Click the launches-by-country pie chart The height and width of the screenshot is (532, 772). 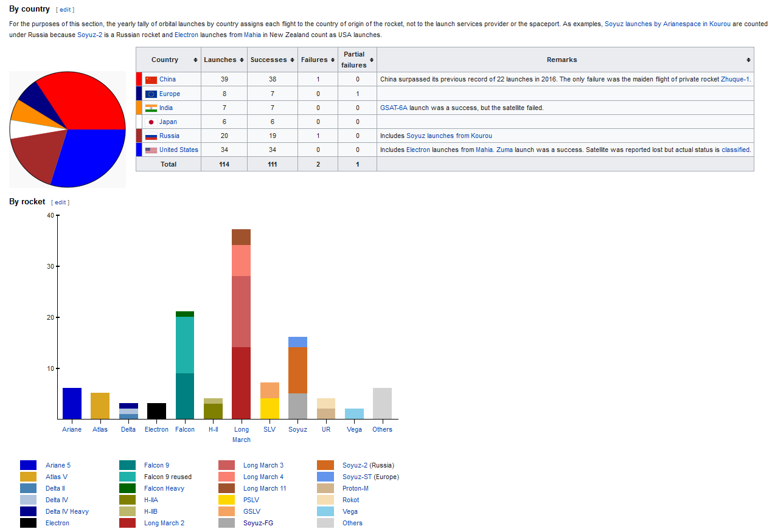[68, 129]
